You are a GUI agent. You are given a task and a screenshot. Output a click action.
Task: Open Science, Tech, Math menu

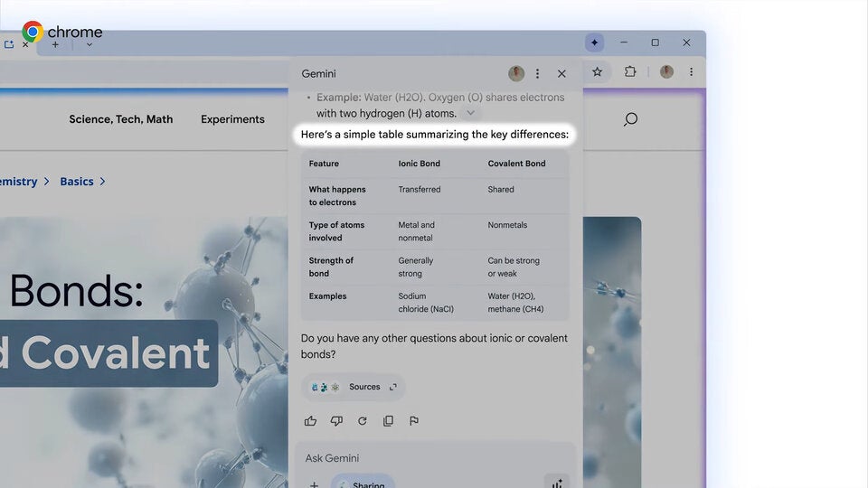pos(120,119)
